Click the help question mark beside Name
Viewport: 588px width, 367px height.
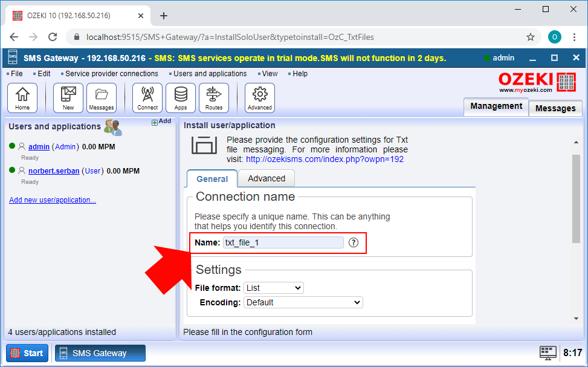click(354, 242)
